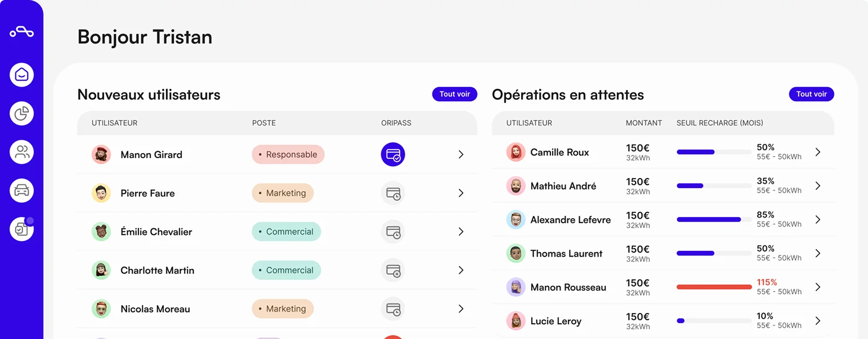Open Alexandre Lefevre's operation chevron

818,220
